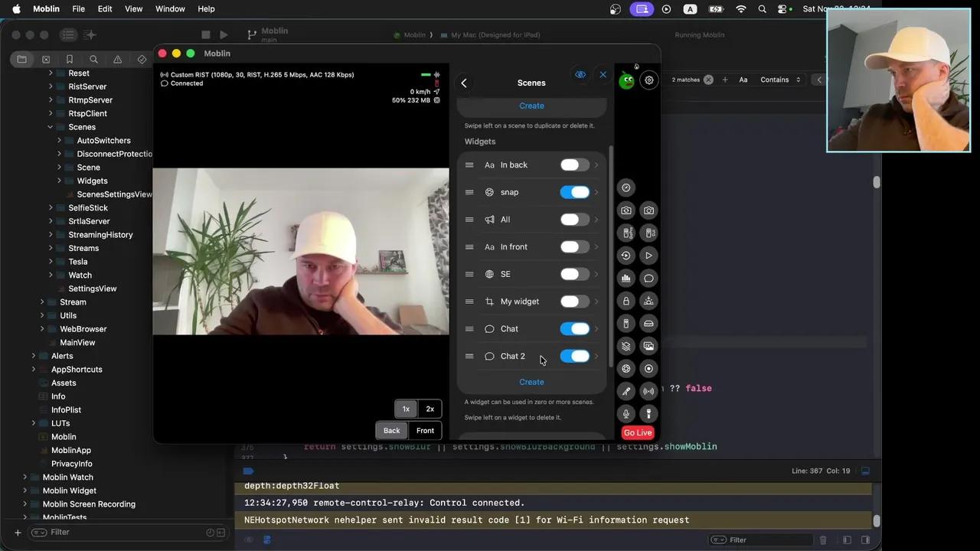980x551 pixels.
Task: Open the View menu
Action: pos(134,9)
